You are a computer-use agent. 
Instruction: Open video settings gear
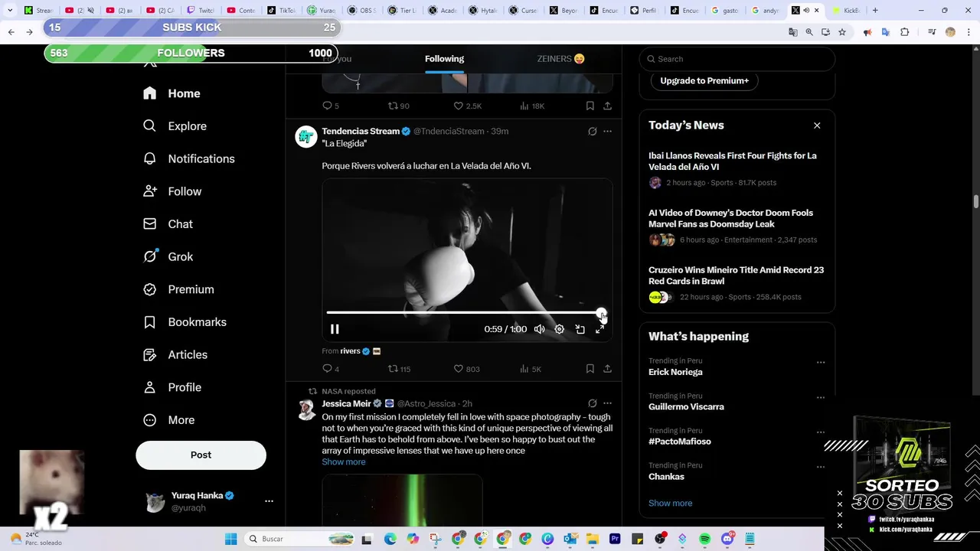[560, 329]
